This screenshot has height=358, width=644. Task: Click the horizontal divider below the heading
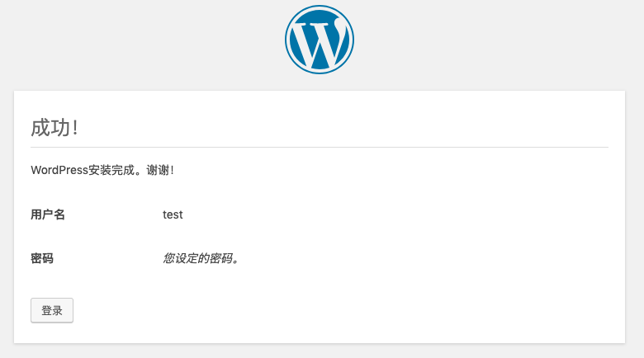pos(320,147)
